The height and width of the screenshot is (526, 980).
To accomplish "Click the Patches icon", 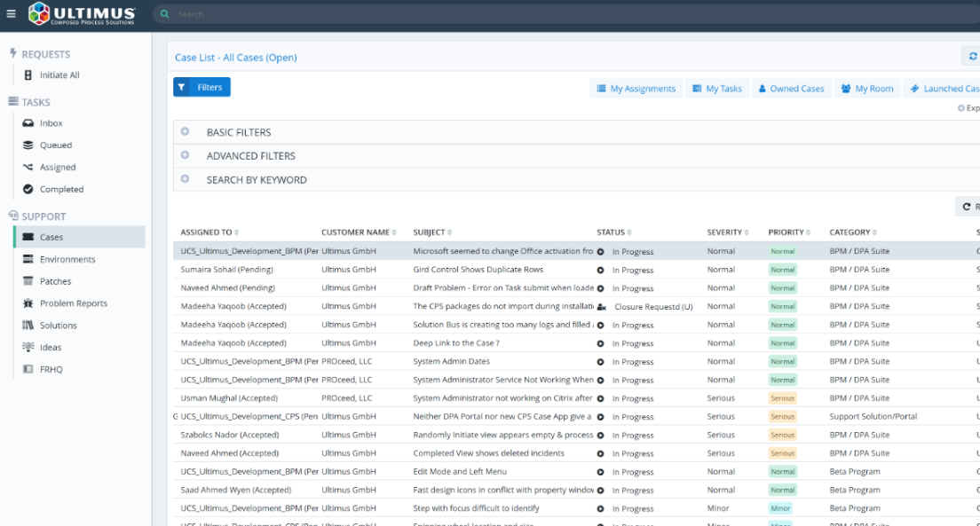I will [28, 281].
